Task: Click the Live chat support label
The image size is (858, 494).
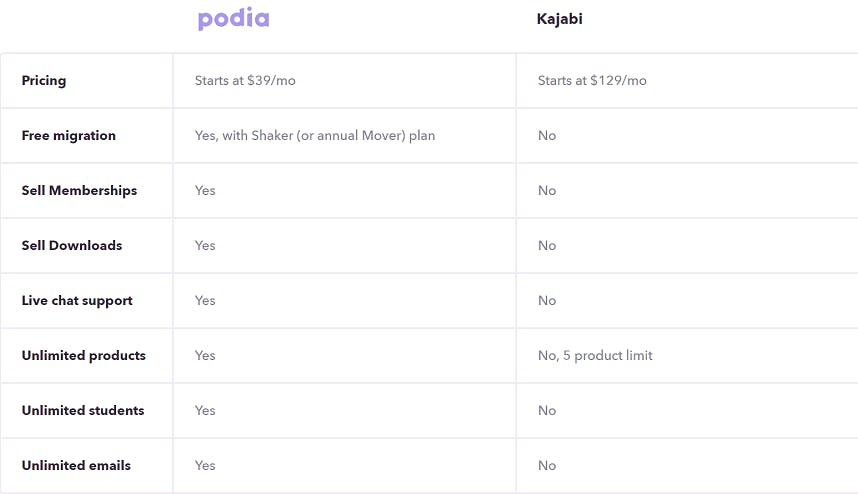Action: [77, 300]
